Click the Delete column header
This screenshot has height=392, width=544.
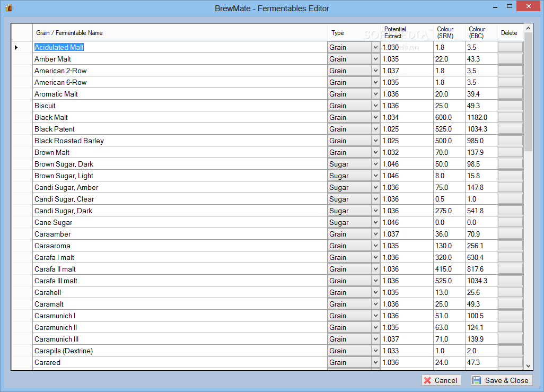pyautogui.click(x=511, y=33)
